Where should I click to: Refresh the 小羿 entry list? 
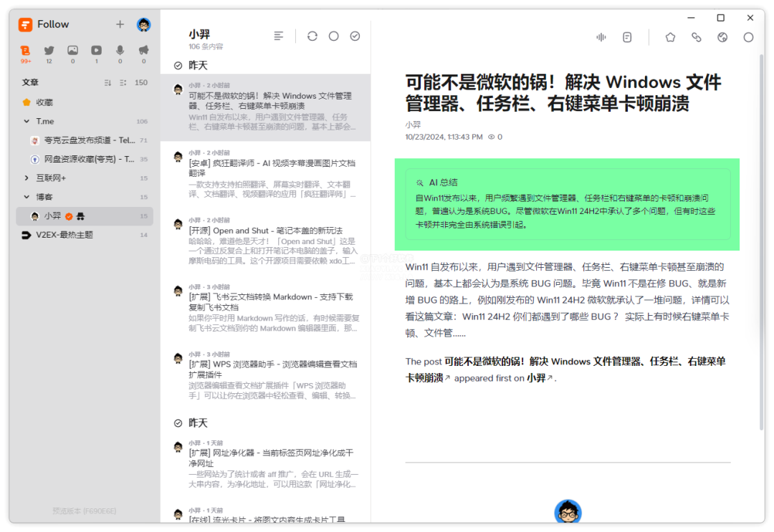point(312,36)
